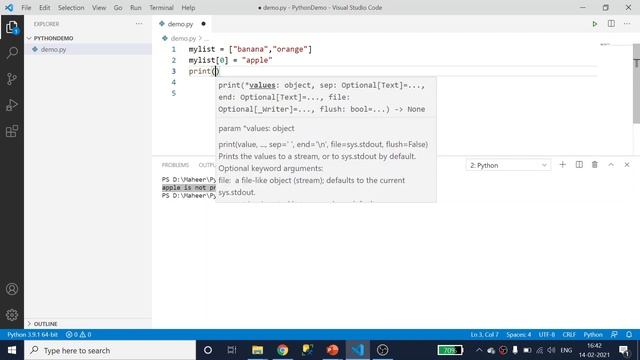Image resolution: width=640 pixels, height=360 pixels.
Task: Open Windows Action Center notifications
Action: click(624, 350)
